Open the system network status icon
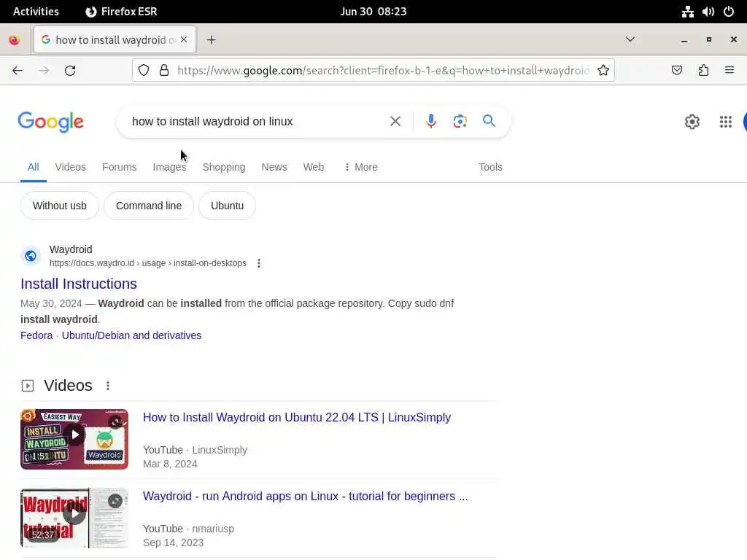Viewport: 747px width, 560px height. [687, 12]
